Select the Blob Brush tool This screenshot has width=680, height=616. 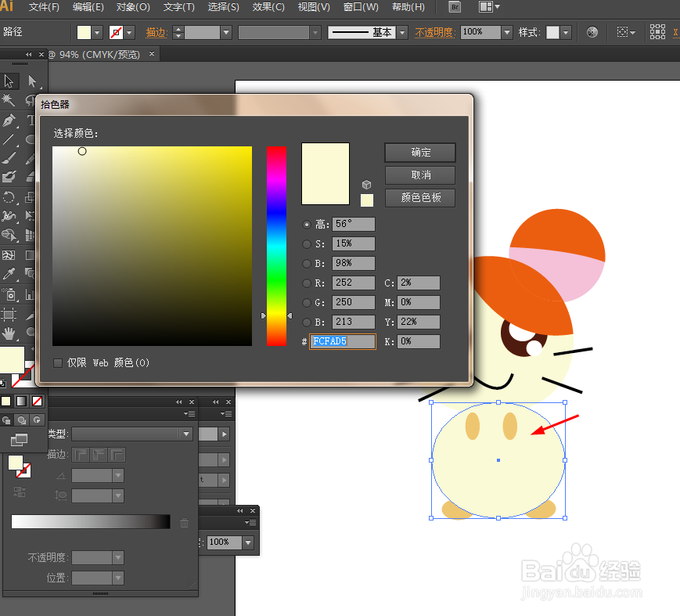point(9,177)
